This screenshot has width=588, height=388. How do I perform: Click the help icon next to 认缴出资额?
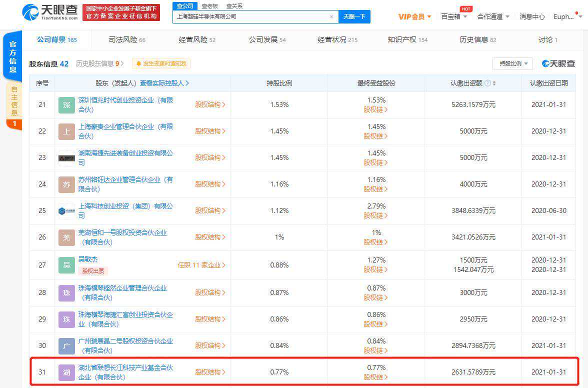point(487,83)
